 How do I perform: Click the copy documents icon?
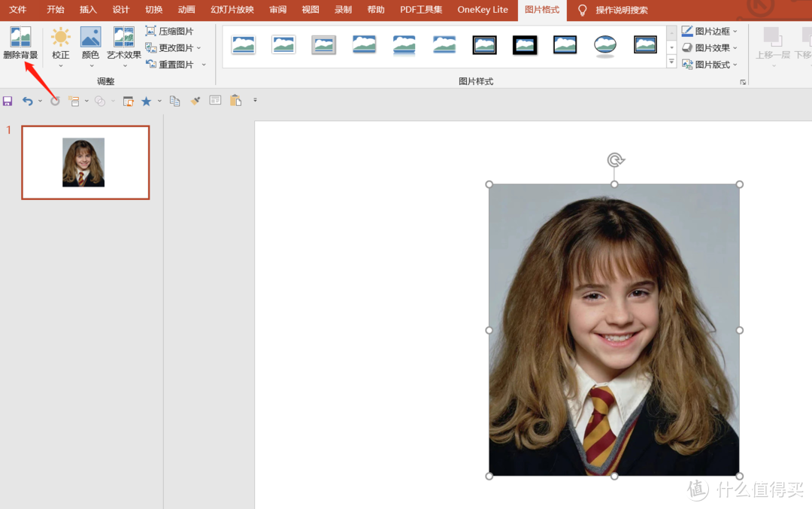[x=175, y=101]
